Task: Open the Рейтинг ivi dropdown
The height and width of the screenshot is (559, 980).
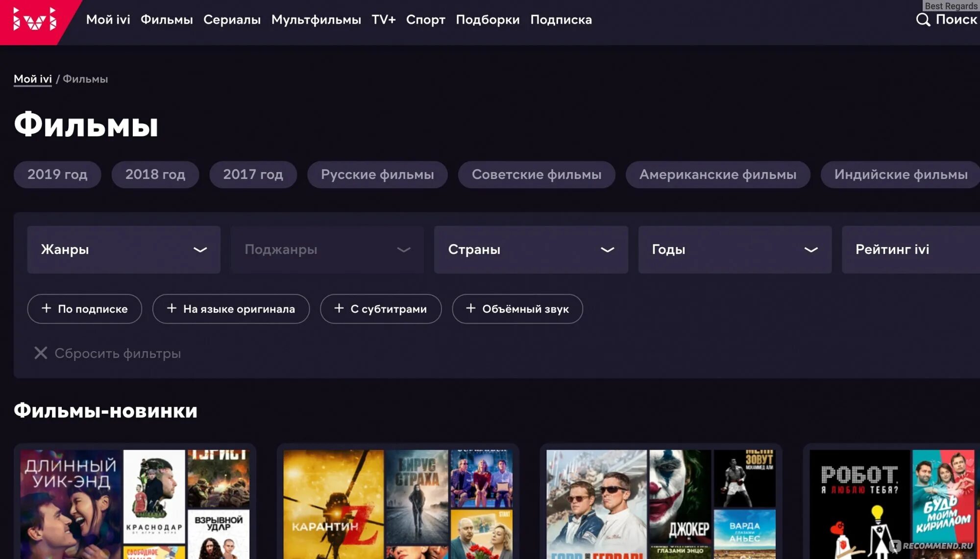Action: [911, 250]
